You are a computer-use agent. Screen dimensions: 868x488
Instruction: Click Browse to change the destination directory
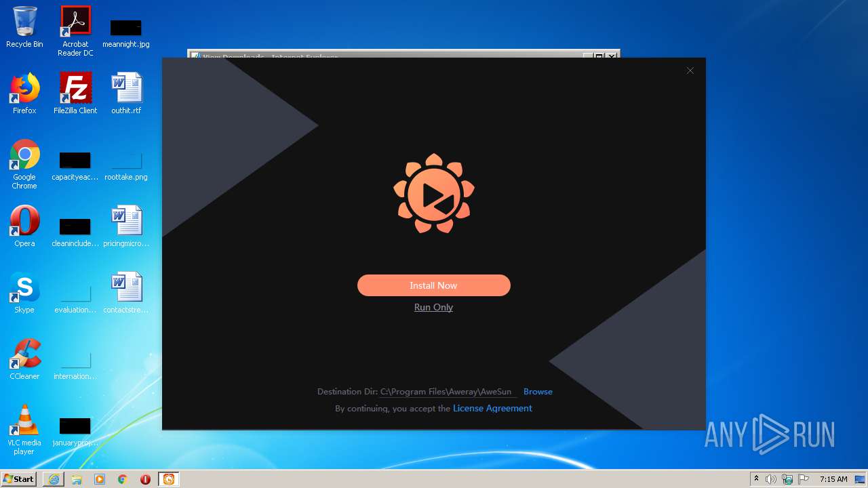(538, 392)
